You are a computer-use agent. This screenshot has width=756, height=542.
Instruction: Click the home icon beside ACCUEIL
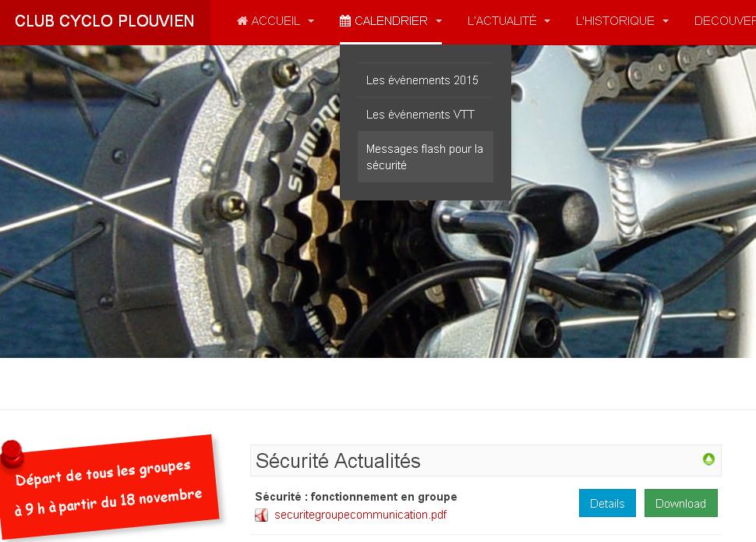pos(242,21)
